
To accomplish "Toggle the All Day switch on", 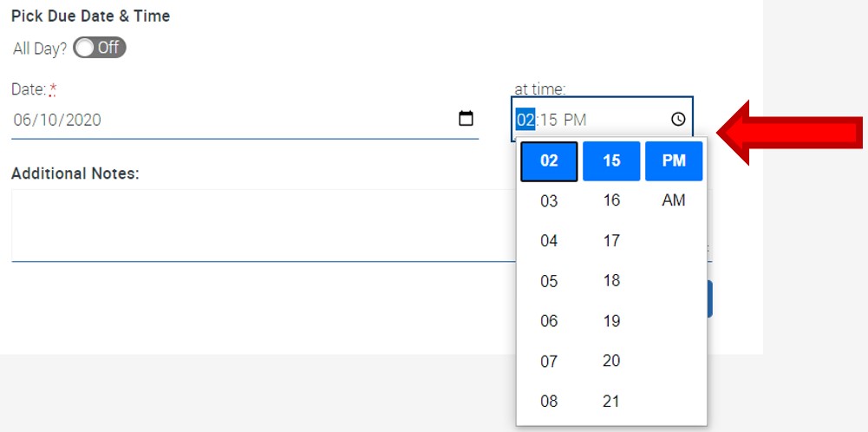I will (100, 48).
